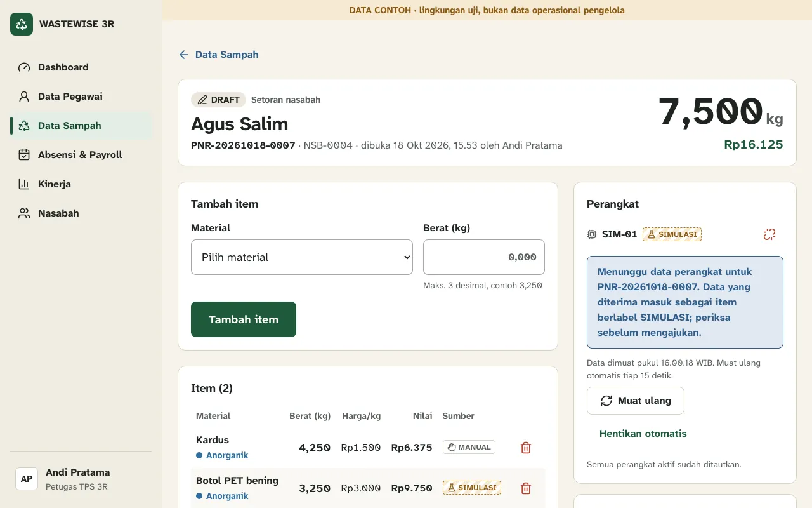Go to Data Pegawai page
Image resolution: width=812 pixels, height=508 pixels.
(x=81, y=97)
